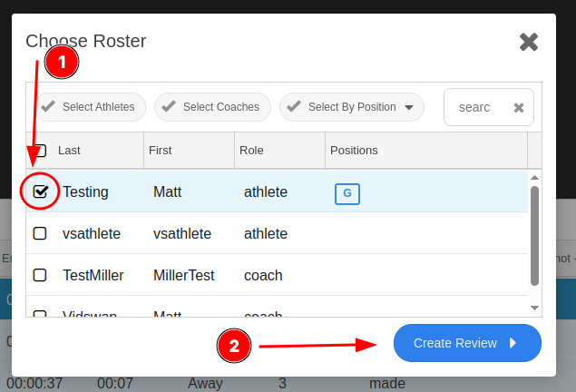Screen dimensions: 576x392
Task: Click the scroll up arrow of roster list
Action: [534, 178]
